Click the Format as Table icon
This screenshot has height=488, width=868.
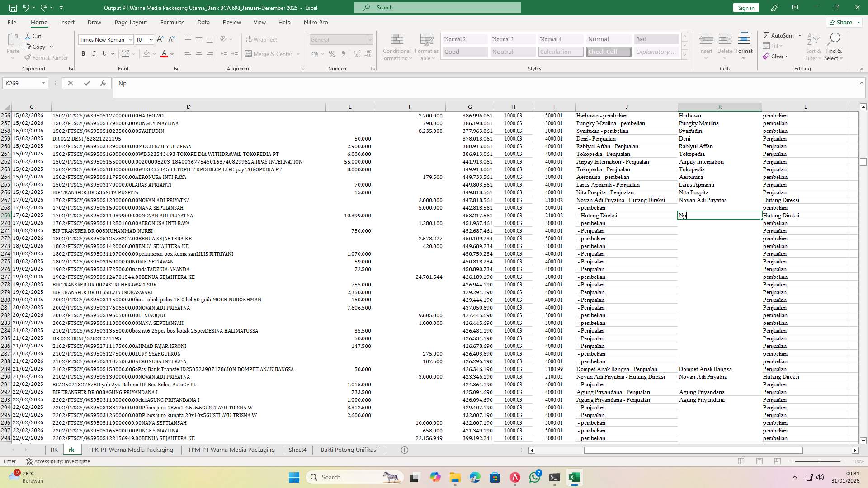[425, 47]
